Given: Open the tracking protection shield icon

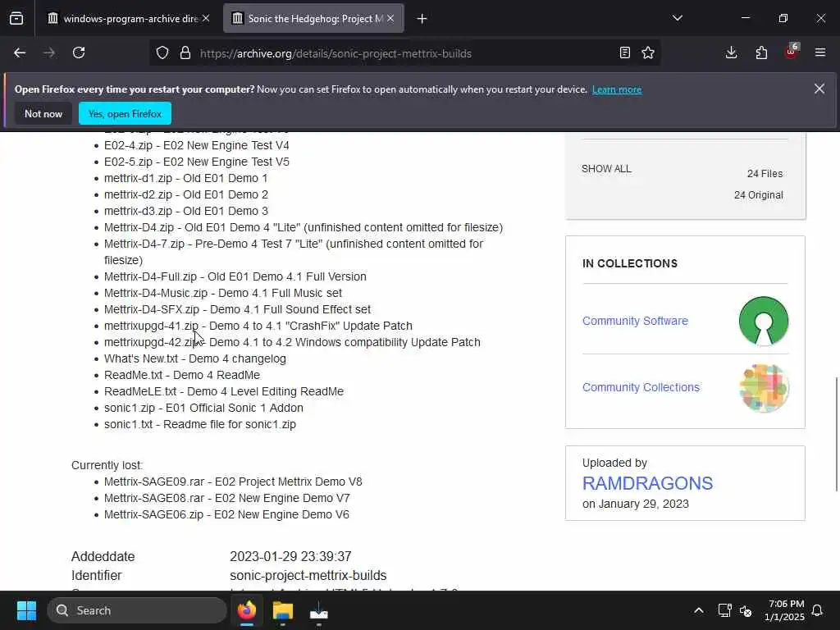Looking at the screenshot, I should pyautogui.click(x=162, y=53).
